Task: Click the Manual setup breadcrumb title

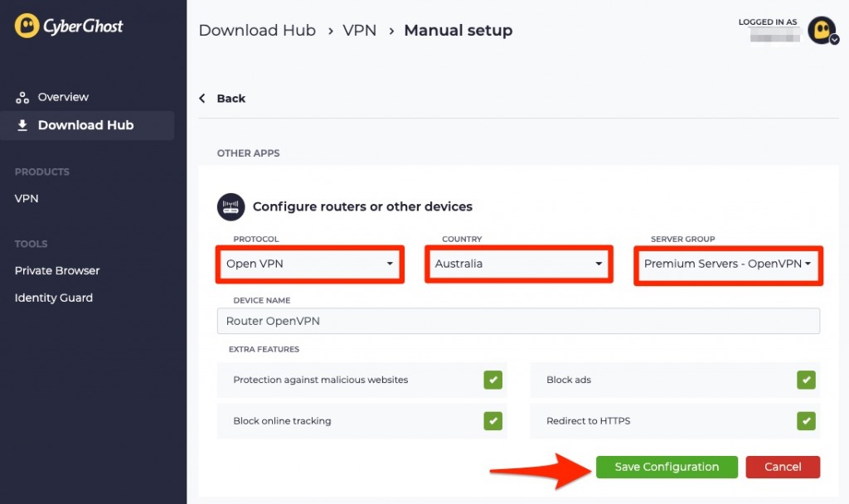Action: [458, 31]
